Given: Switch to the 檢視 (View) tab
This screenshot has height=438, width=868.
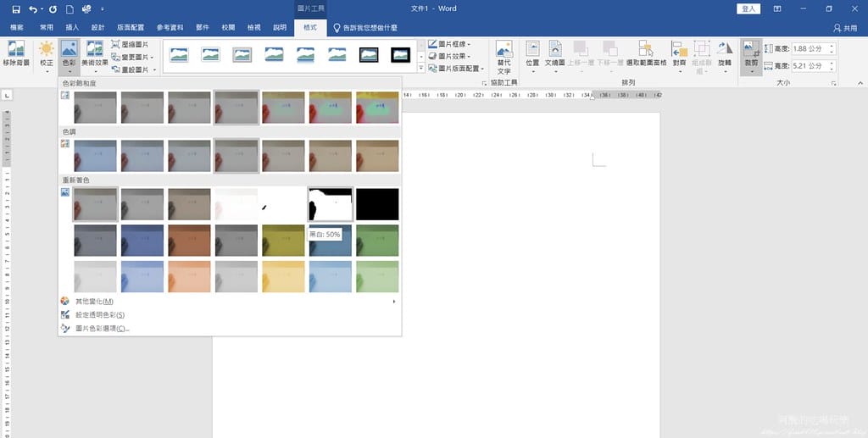Looking at the screenshot, I should [254, 28].
